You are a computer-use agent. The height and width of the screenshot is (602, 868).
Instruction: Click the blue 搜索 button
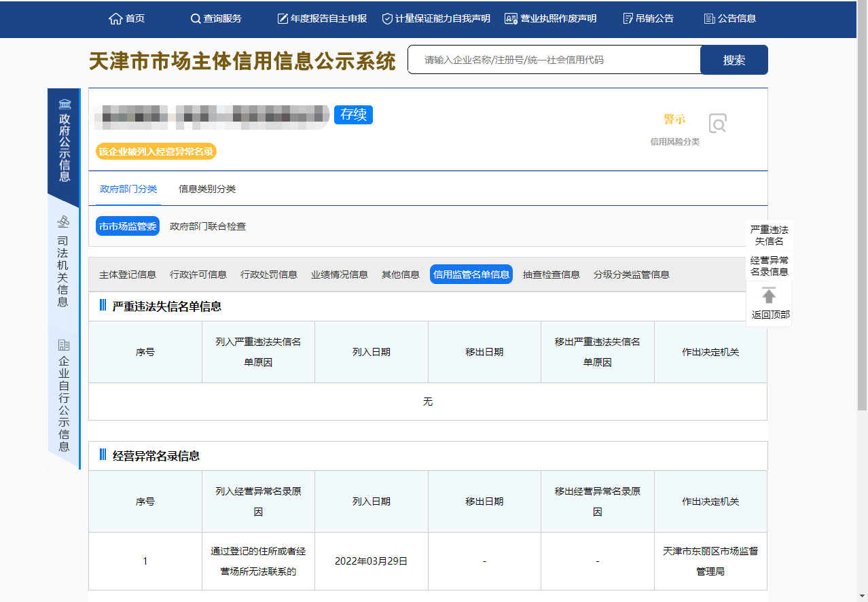734,60
